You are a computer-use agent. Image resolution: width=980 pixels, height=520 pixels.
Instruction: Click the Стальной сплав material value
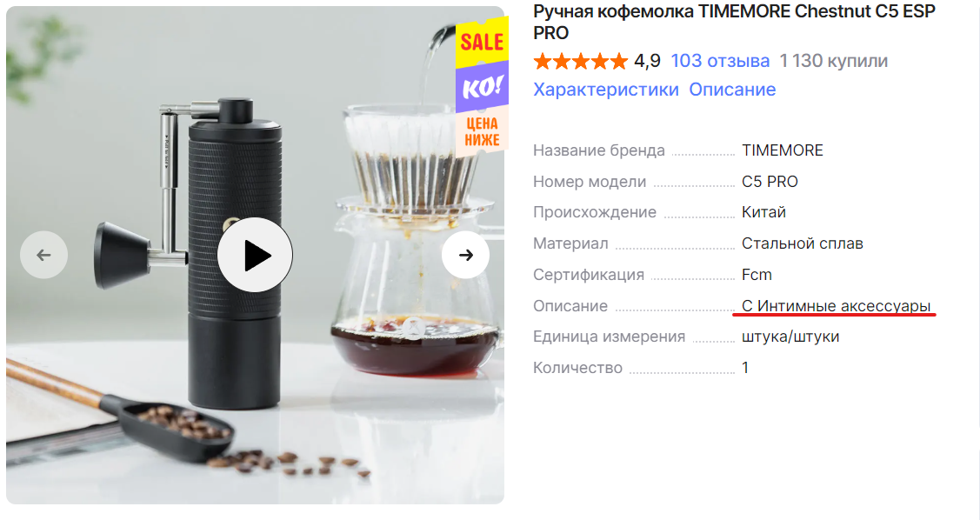803,243
